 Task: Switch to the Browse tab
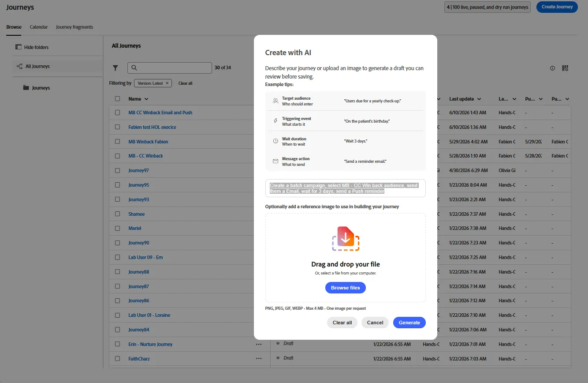pos(14,27)
